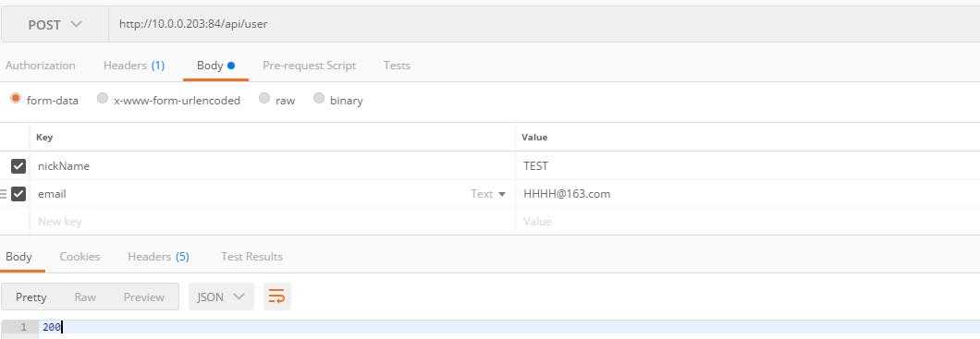Uncheck the nickName parameter checkbox
The height and width of the screenshot is (339, 980).
pyautogui.click(x=18, y=166)
